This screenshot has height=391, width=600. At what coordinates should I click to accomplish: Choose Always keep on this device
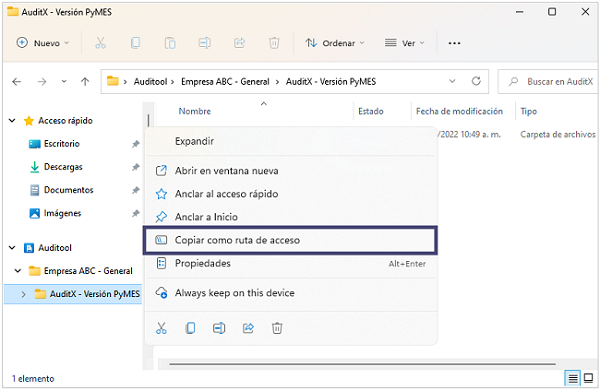pyautogui.click(x=235, y=293)
